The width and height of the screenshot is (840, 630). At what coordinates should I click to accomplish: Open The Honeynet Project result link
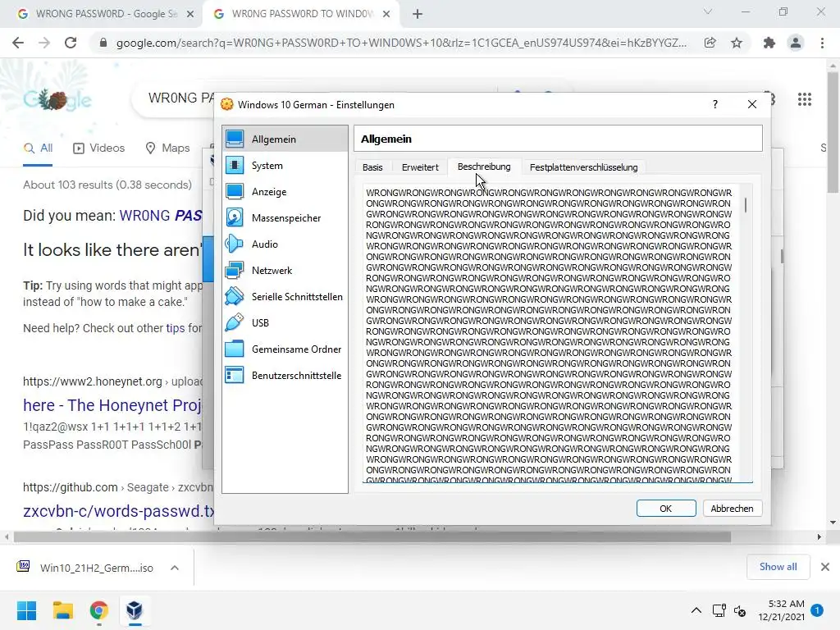pos(112,405)
